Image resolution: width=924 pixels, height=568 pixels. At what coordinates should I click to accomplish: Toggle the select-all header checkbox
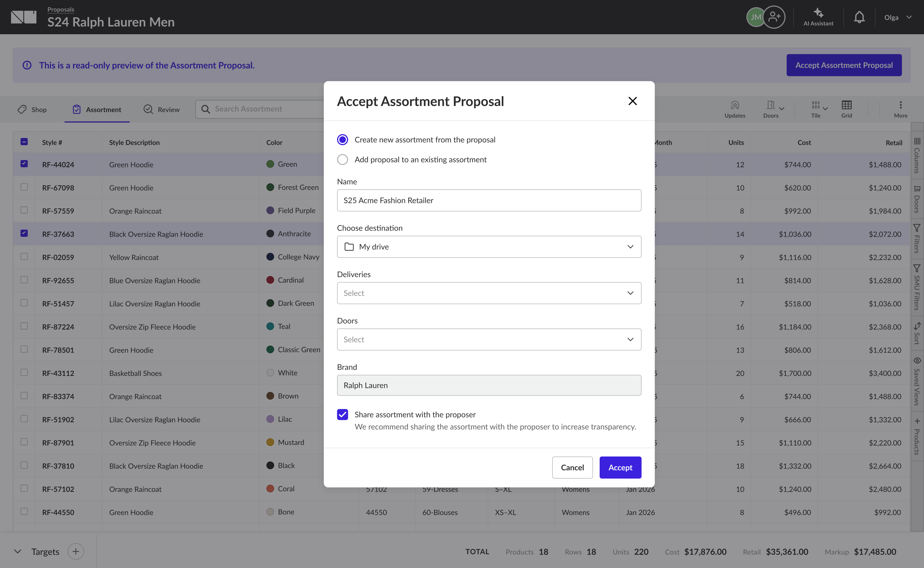click(24, 142)
